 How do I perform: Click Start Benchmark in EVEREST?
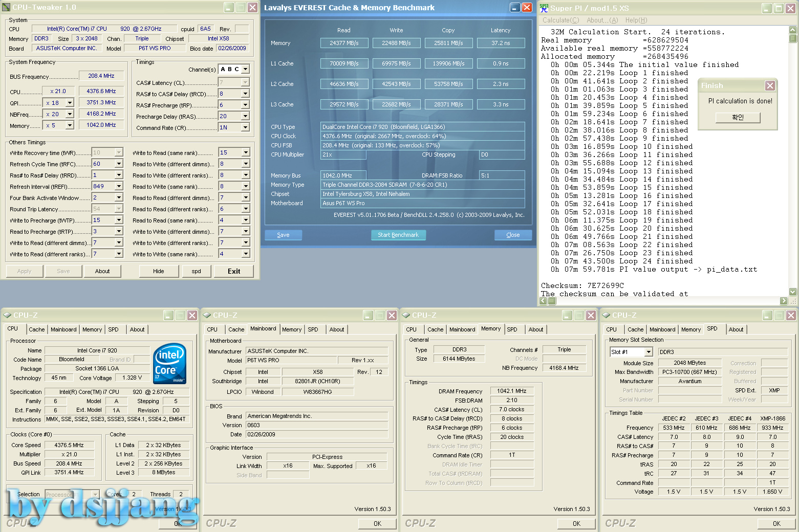coord(398,235)
